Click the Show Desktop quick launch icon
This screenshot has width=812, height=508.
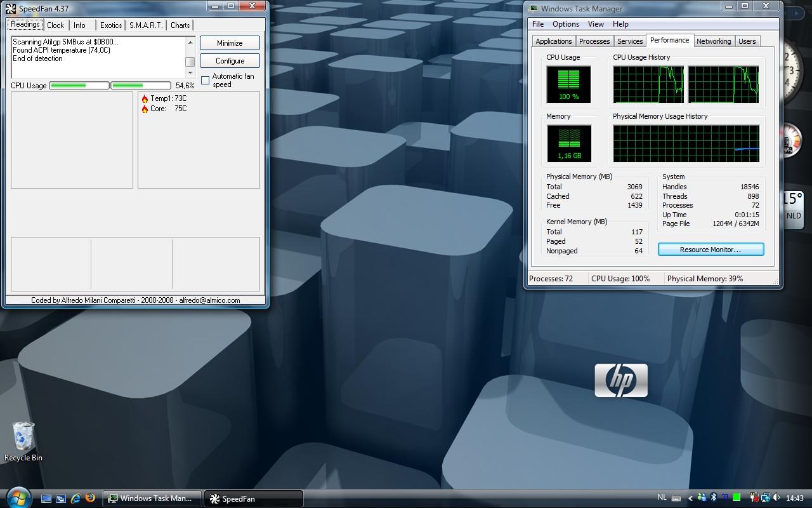46,498
